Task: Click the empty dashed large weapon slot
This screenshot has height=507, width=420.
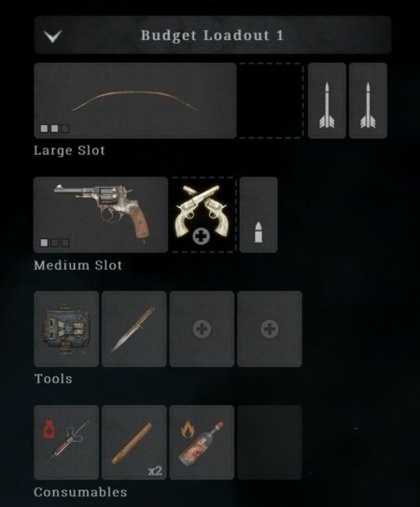Action: tap(271, 101)
